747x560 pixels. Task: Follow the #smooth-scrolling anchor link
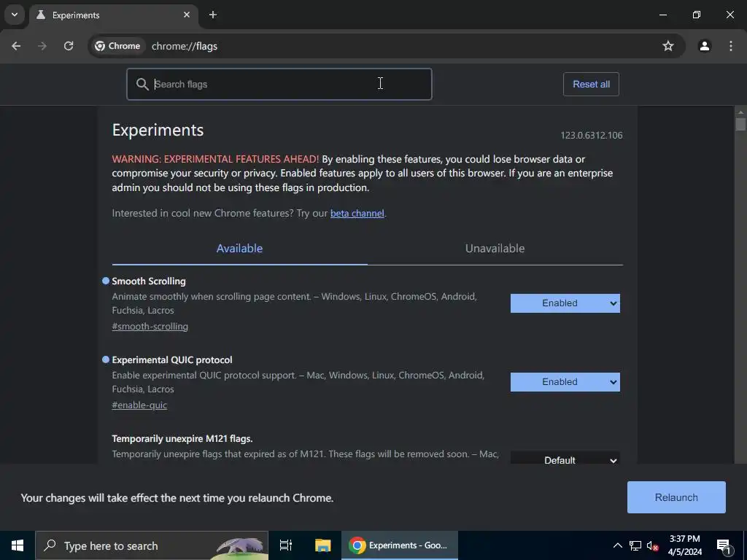(150, 327)
